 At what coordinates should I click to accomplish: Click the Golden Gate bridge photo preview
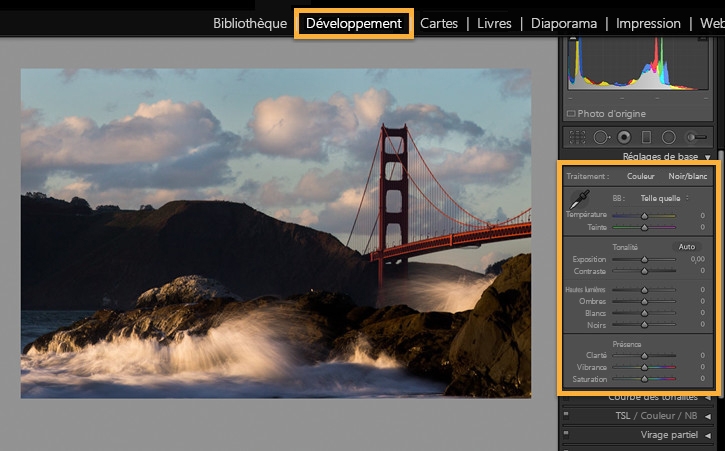[x=276, y=233]
